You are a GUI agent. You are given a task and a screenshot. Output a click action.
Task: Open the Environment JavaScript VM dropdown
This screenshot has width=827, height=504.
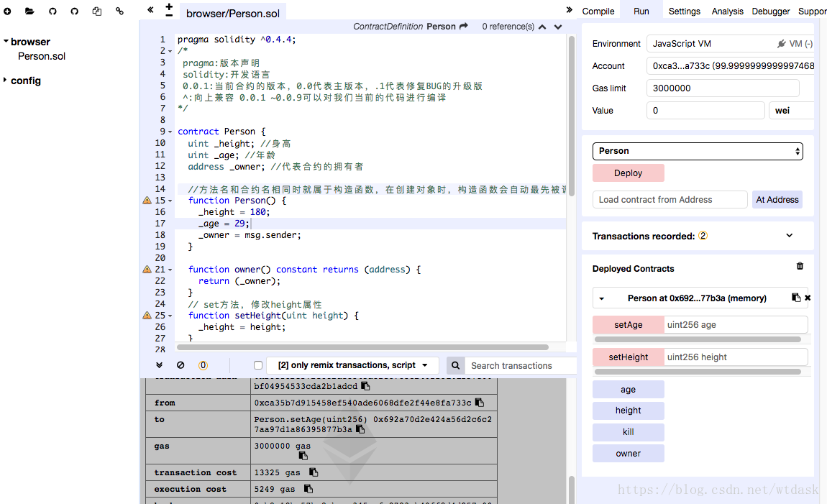click(x=730, y=44)
